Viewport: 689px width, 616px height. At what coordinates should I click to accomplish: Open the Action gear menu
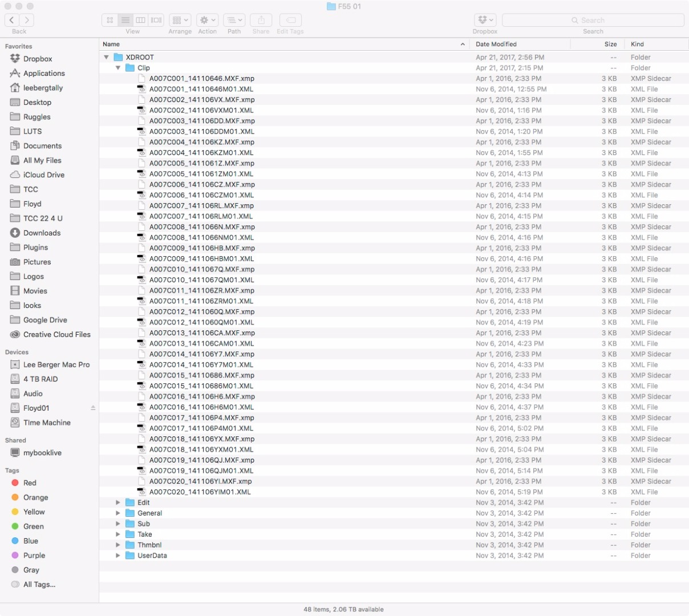click(208, 20)
